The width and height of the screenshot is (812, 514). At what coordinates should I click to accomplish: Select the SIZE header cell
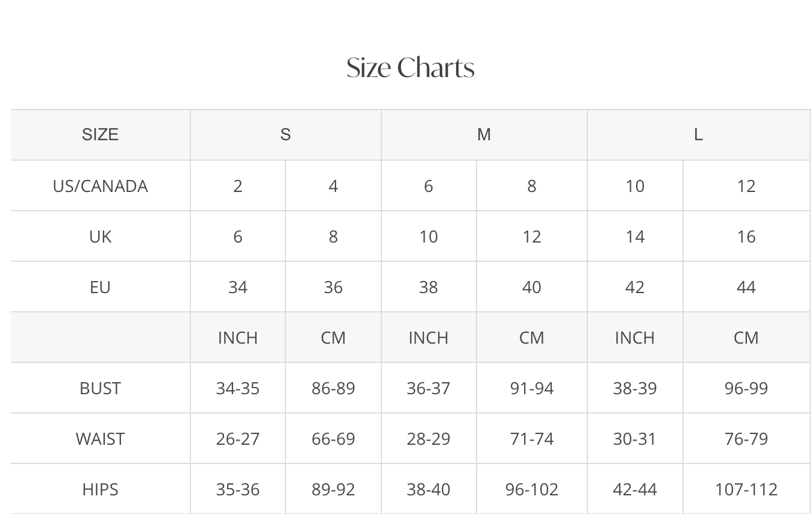[x=100, y=135]
